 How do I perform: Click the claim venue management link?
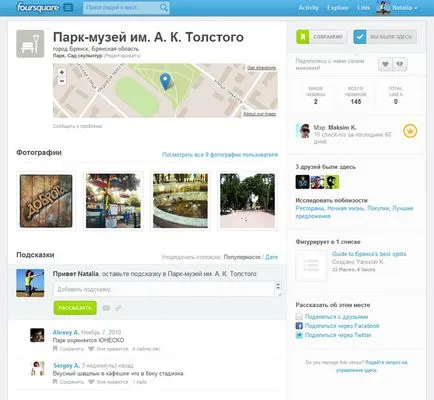pos(371,366)
